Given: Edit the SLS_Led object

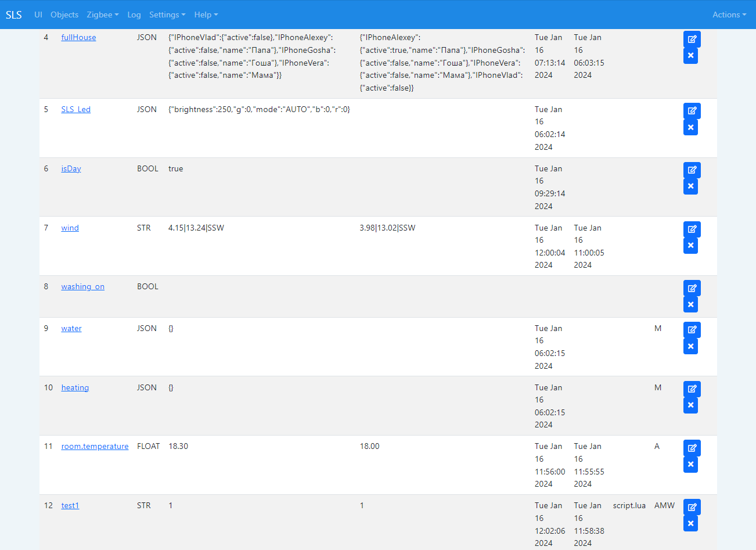Looking at the screenshot, I should point(692,111).
